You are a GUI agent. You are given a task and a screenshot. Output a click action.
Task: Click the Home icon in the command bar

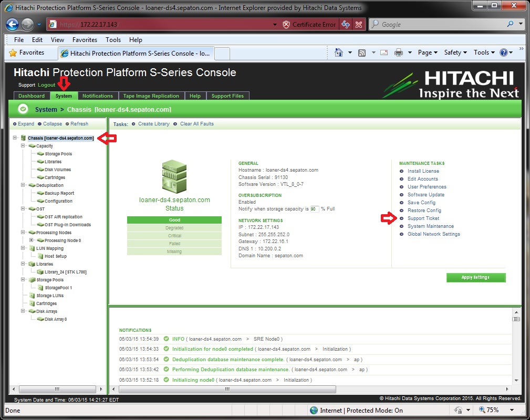[339, 52]
